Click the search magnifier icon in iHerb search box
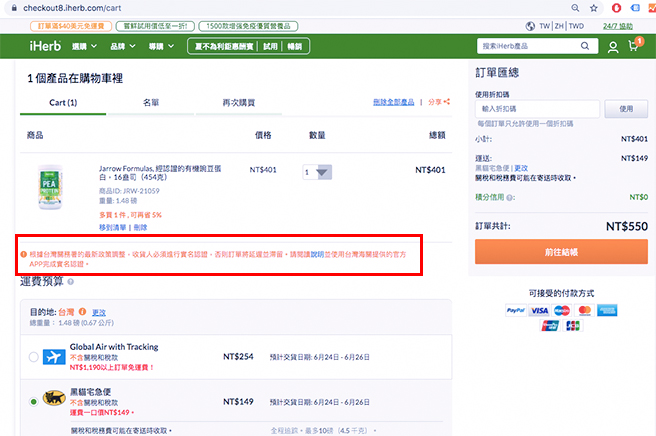The image size is (656, 436). tap(585, 46)
